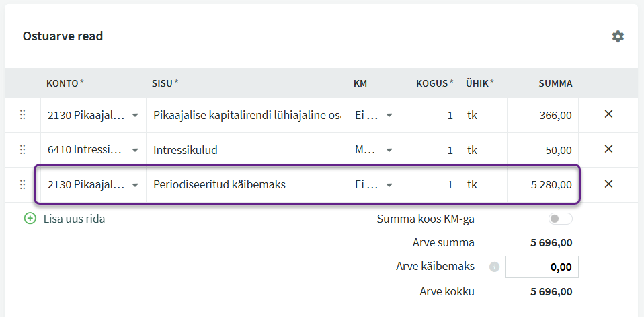Click the 5 280,00 sum cell
Viewport: 644px width, 317px height.
coord(542,184)
